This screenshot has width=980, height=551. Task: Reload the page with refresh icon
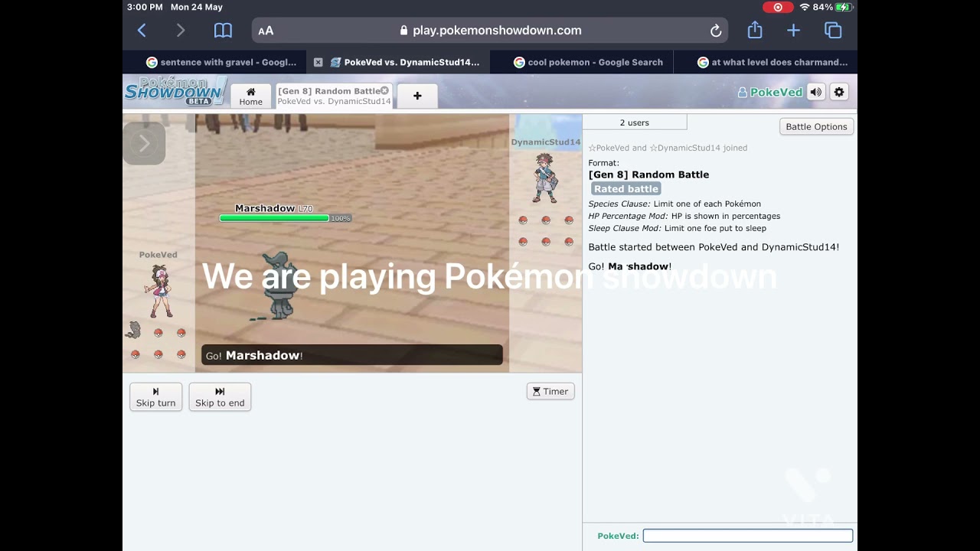[716, 31]
